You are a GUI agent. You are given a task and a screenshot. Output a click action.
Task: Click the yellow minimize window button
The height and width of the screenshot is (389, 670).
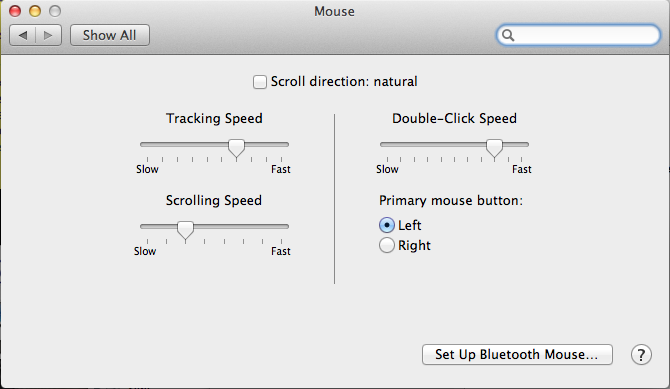(x=35, y=11)
